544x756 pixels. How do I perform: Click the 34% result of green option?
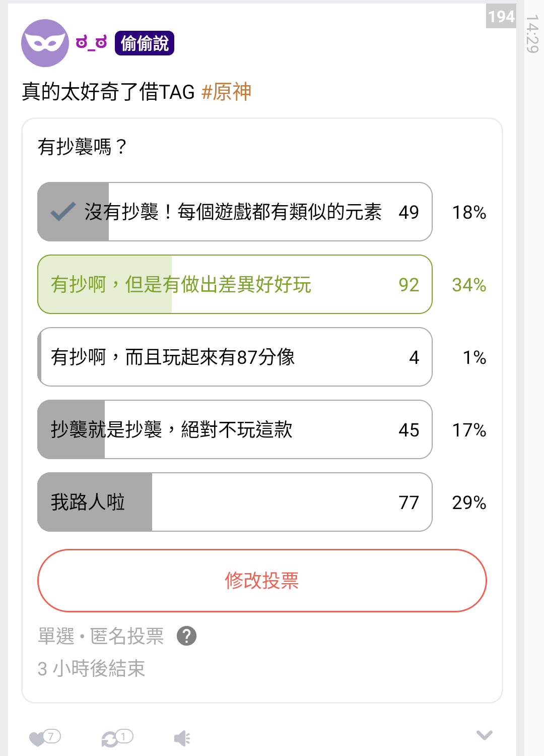(469, 285)
